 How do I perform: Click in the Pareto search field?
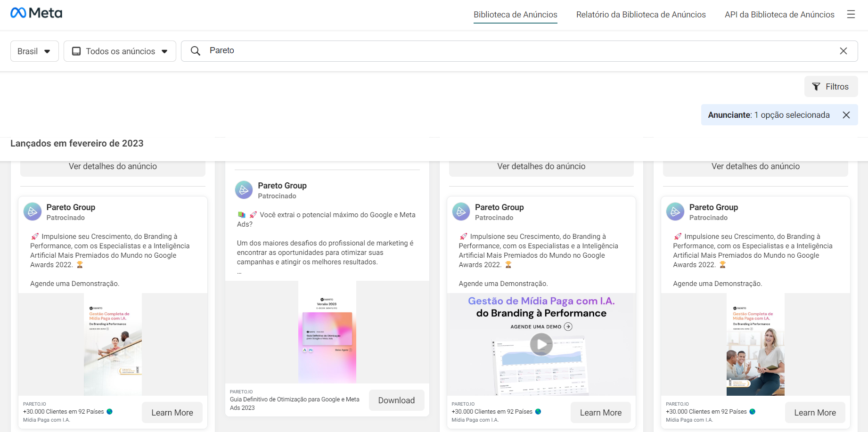click(x=518, y=51)
